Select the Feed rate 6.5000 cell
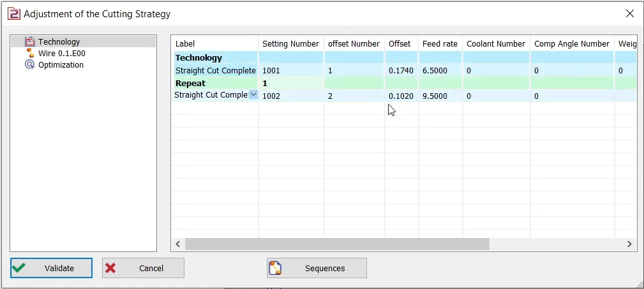Screen dimensions: 644x289 [x=440, y=71]
